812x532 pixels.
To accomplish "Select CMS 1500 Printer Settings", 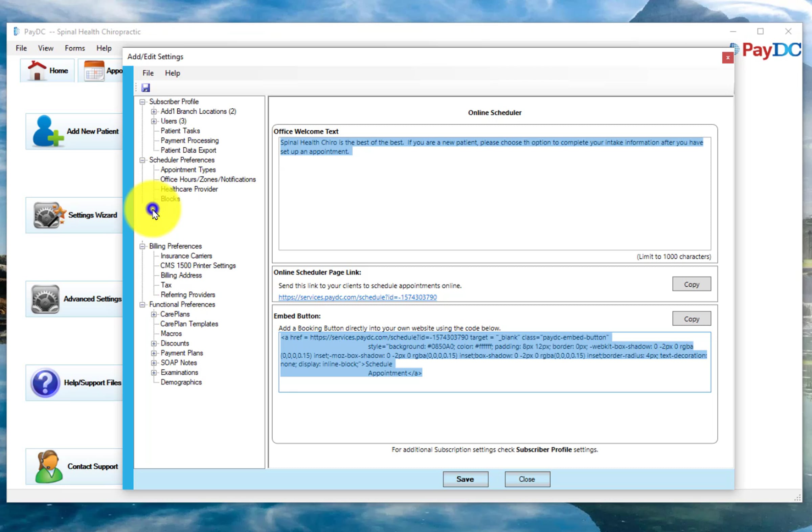I will coord(198,265).
